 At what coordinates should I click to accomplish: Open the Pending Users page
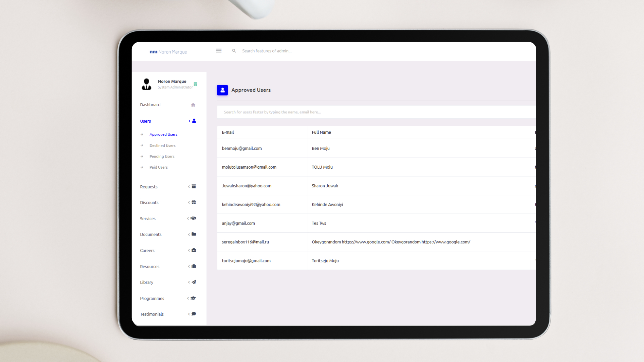coord(162,157)
